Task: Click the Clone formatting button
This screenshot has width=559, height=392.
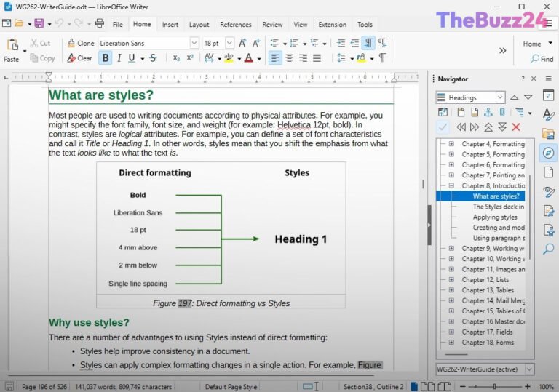Action: (81, 43)
